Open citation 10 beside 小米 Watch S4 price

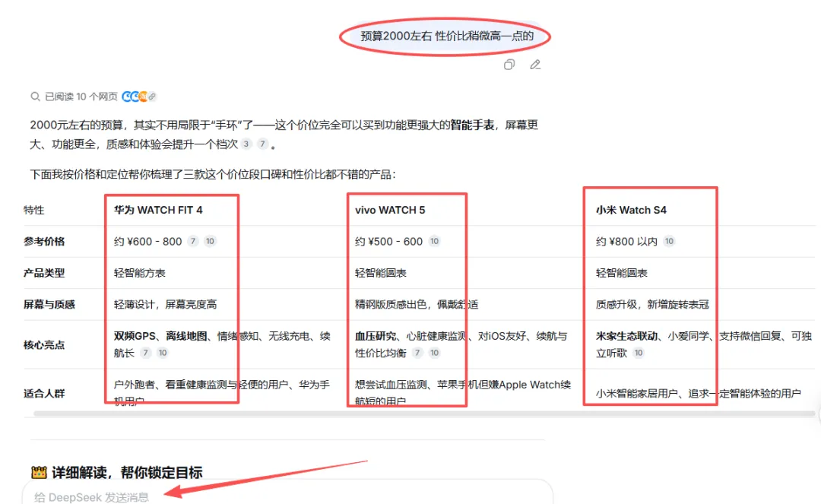pos(669,242)
